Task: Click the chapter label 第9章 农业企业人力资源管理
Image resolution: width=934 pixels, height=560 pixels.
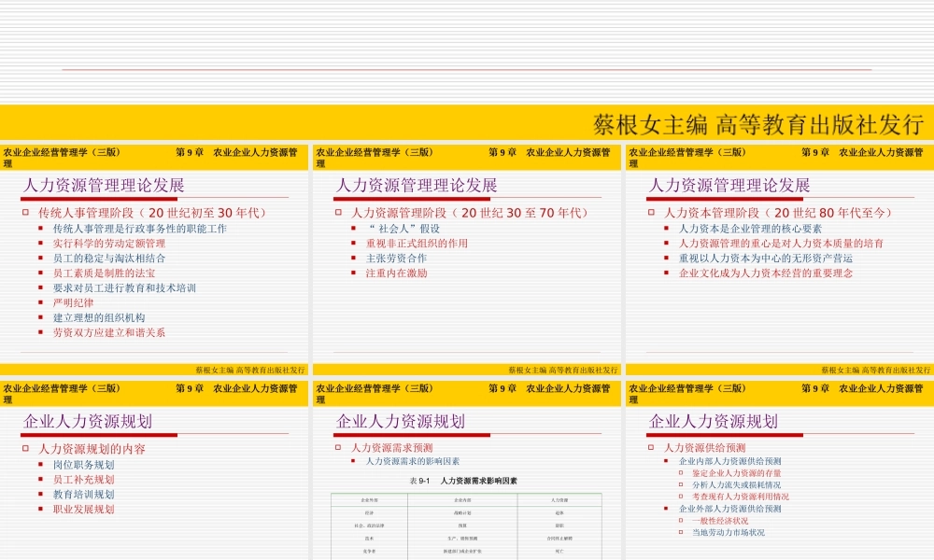Action: [x=238, y=152]
